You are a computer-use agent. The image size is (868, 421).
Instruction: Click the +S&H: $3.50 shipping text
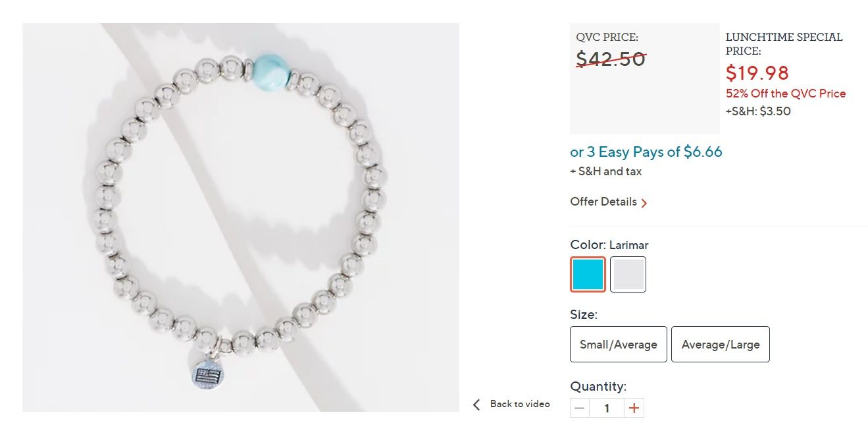tap(758, 111)
